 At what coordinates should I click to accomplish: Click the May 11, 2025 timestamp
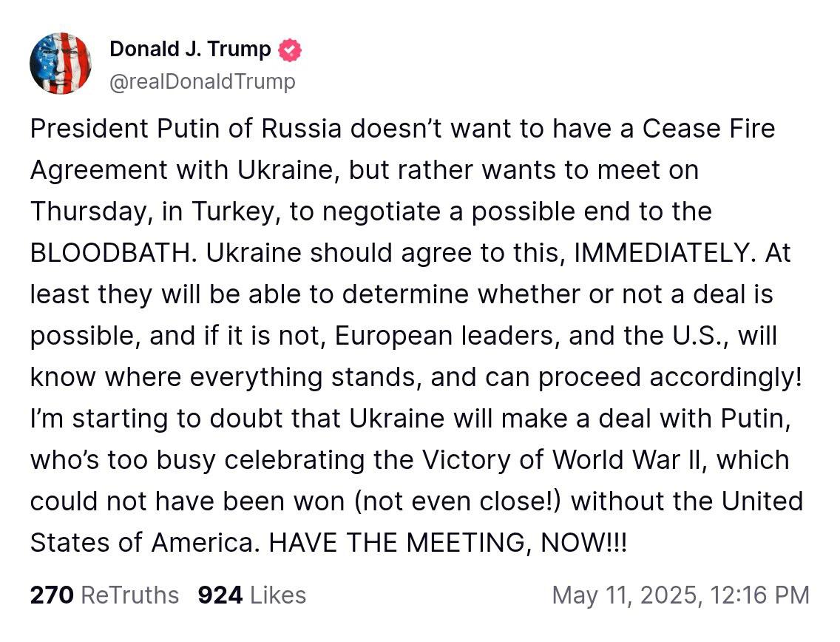pos(680,595)
